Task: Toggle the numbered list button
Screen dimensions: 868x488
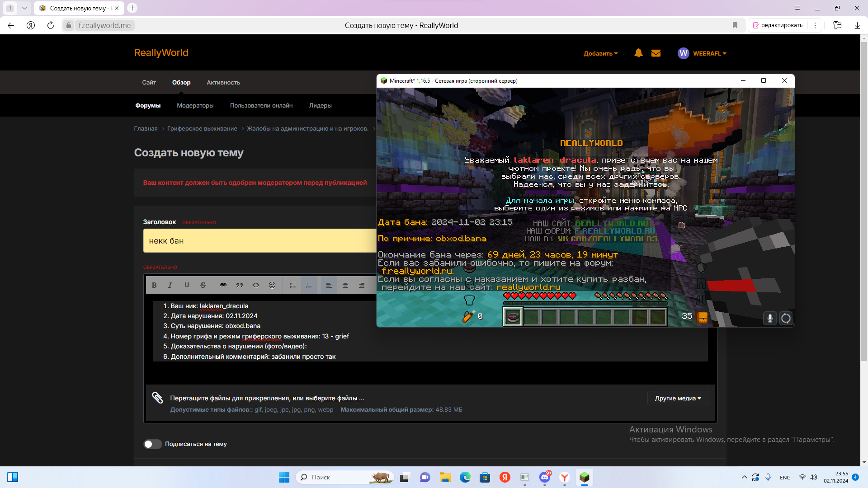Action: click(x=309, y=285)
